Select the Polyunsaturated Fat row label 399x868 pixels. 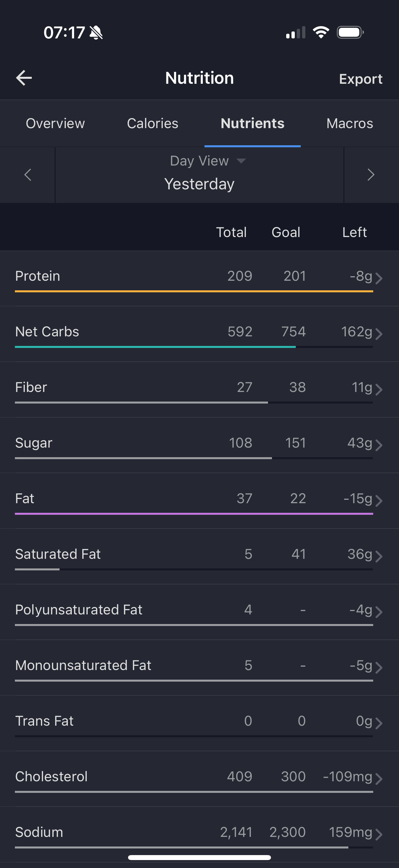(x=79, y=610)
